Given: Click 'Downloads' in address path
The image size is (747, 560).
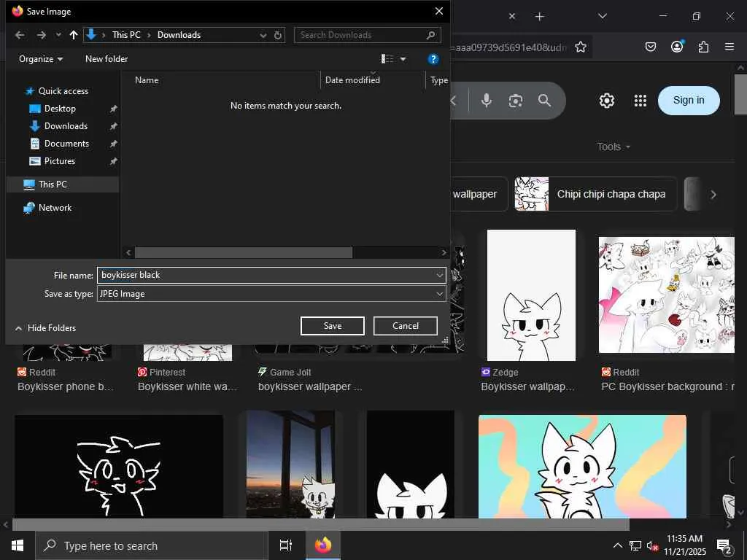Looking at the screenshot, I should [x=179, y=35].
